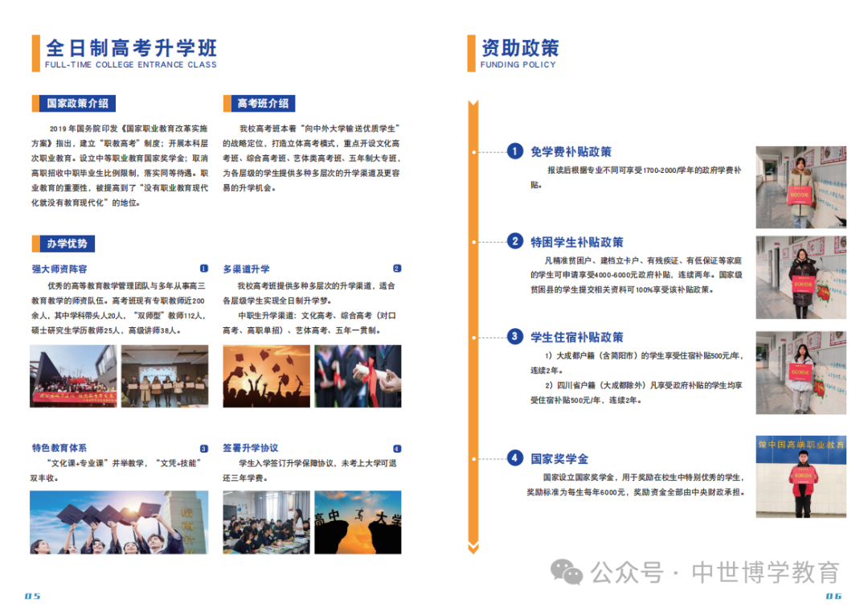Select the number 4 circle beside 国家奖学金
The width and height of the screenshot is (868, 607).
pyautogui.click(x=515, y=458)
